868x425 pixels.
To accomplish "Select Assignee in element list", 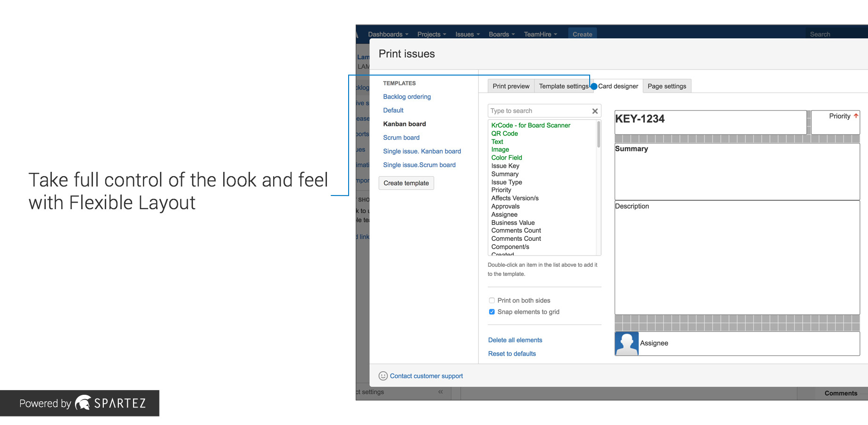I will (x=504, y=215).
